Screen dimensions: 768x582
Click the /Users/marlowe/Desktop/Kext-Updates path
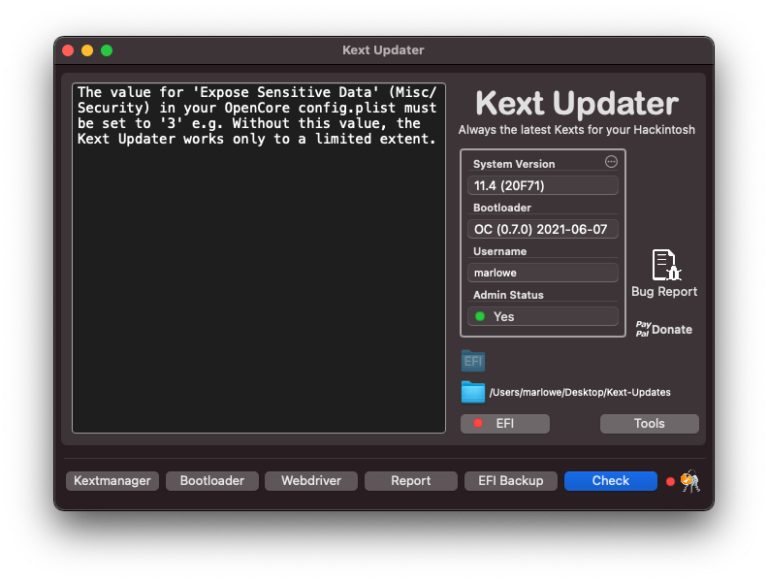point(580,392)
